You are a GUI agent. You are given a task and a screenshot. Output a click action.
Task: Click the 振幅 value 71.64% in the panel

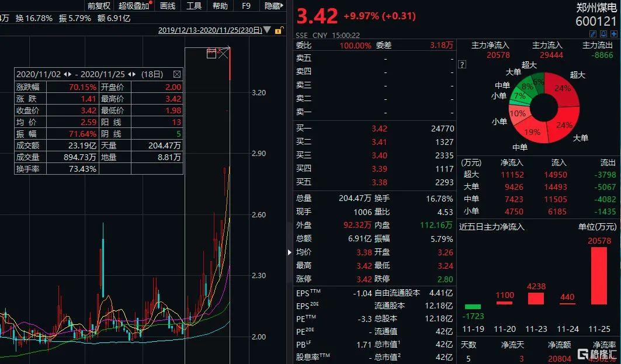pyautogui.click(x=83, y=134)
